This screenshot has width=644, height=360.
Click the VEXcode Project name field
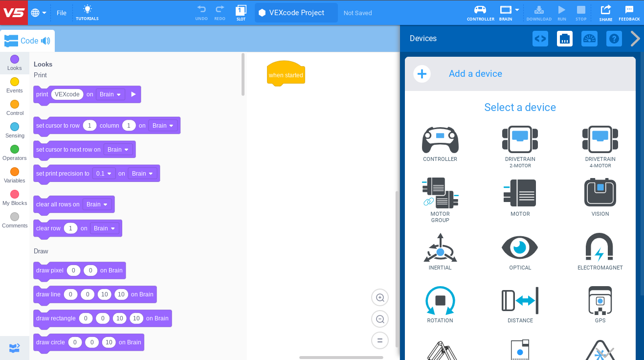click(x=296, y=13)
